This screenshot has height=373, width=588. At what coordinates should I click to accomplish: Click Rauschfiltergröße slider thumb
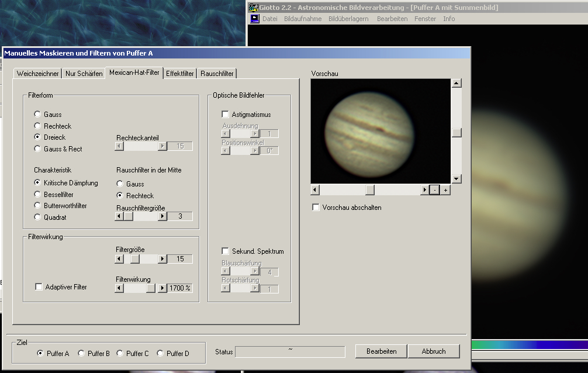(x=128, y=216)
